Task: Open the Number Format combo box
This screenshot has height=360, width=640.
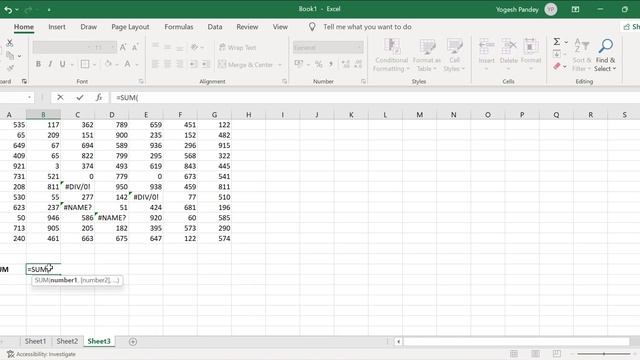Action: pyautogui.click(x=328, y=48)
